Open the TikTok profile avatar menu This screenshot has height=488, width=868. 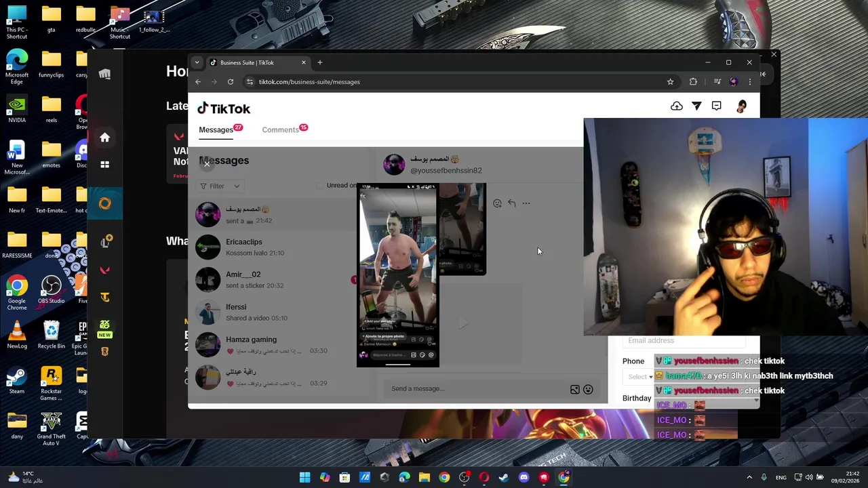pyautogui.click(x=742, y=106)
